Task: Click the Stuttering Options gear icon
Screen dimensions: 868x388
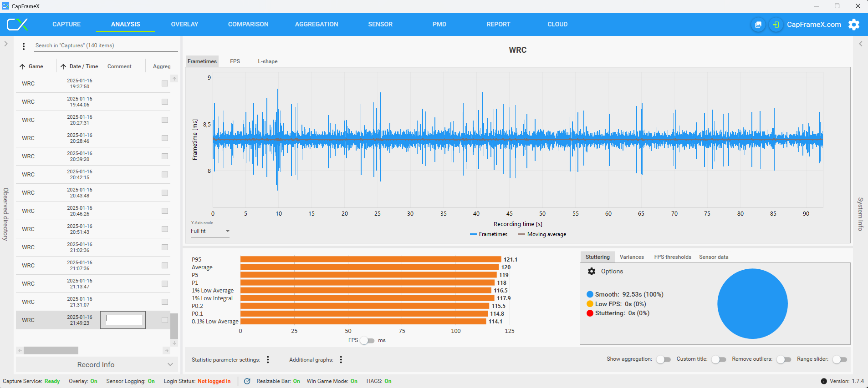Action: [x=592, y=272]
